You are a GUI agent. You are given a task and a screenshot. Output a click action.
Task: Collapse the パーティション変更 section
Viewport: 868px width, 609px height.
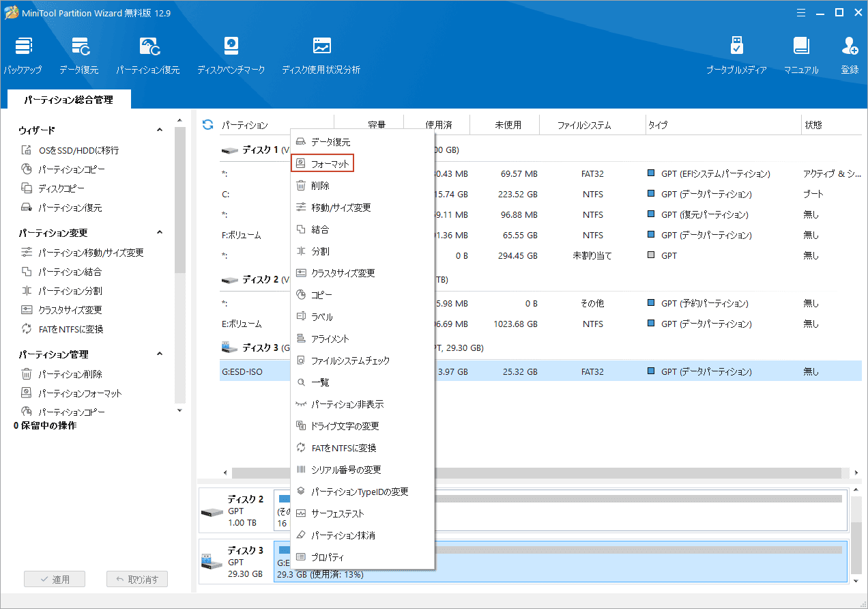160,232
